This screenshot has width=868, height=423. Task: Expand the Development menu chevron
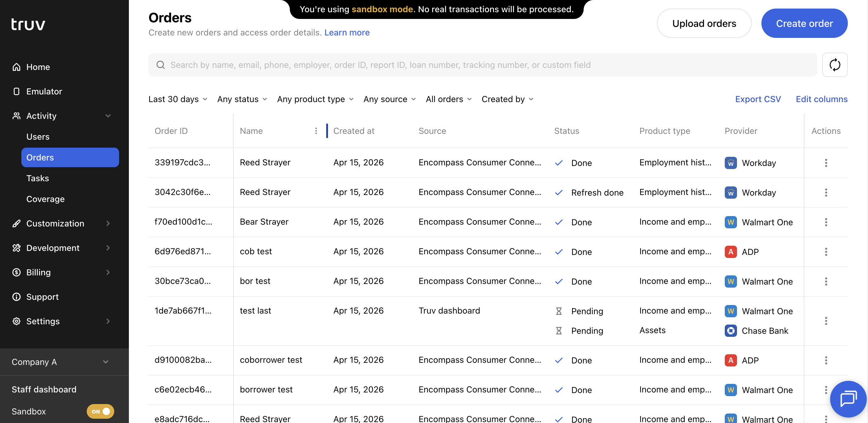[108, 248]
